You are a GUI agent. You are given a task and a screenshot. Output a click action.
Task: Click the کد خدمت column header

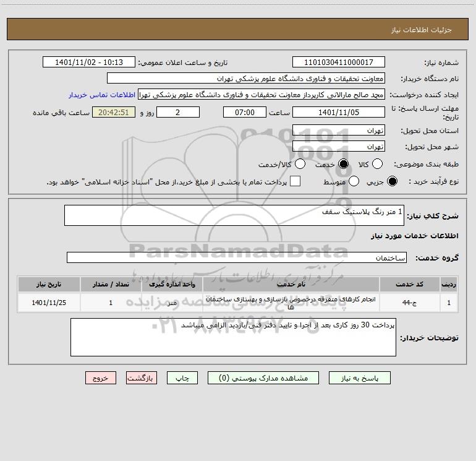409,284
